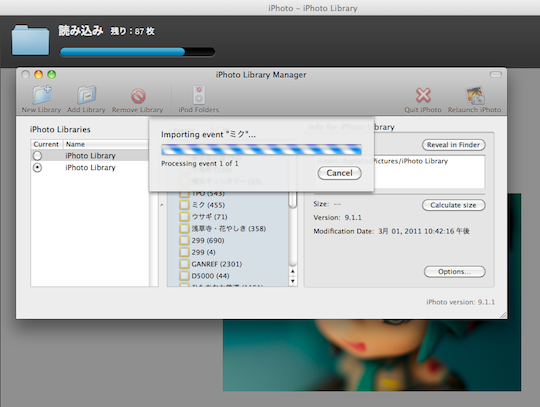Screen dimensions: 540x407
Task: Click the Modification Date value text
Action: click(424, 231)
